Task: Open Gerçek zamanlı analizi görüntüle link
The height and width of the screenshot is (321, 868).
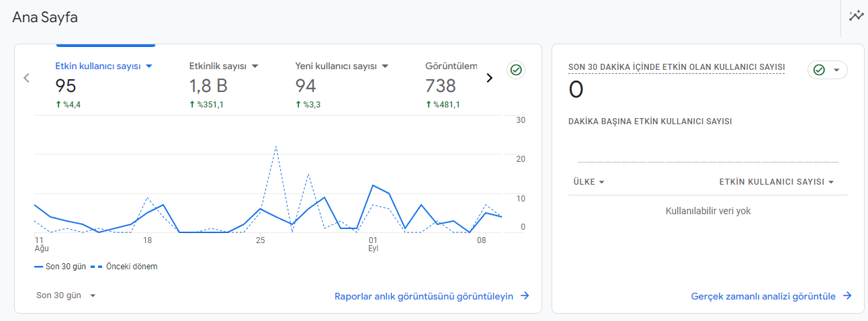Action: tap(763, 296)
